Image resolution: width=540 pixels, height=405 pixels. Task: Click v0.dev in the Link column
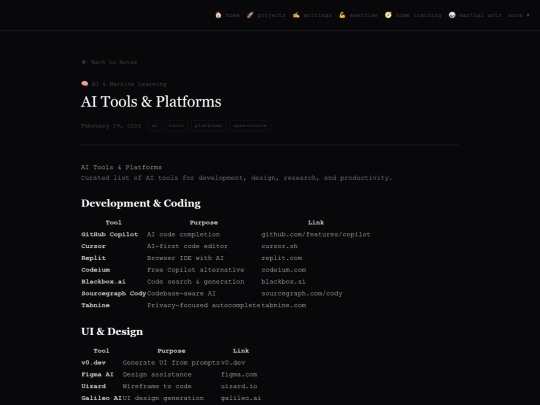tap(233, 363)
